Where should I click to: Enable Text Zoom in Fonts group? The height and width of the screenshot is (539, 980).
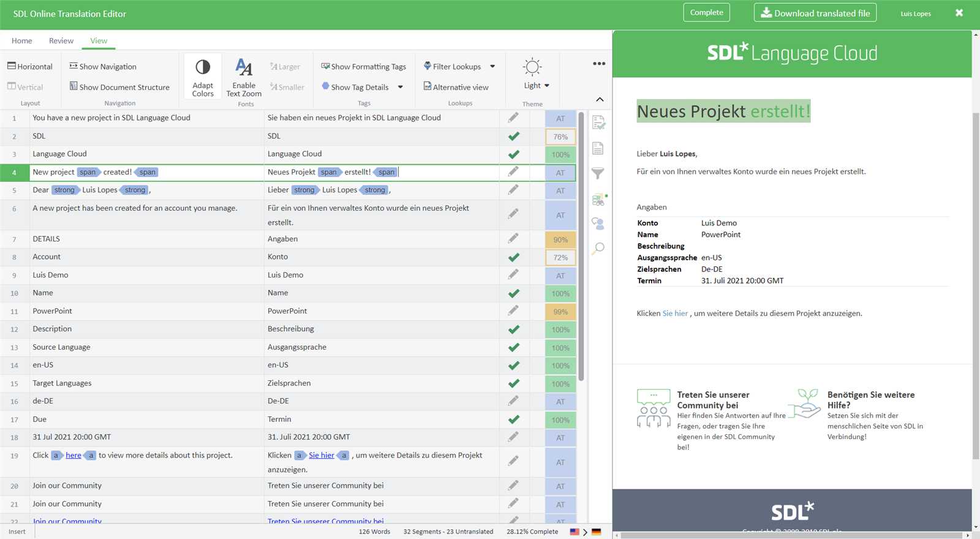pyautogui.click(x=244, y=77)
